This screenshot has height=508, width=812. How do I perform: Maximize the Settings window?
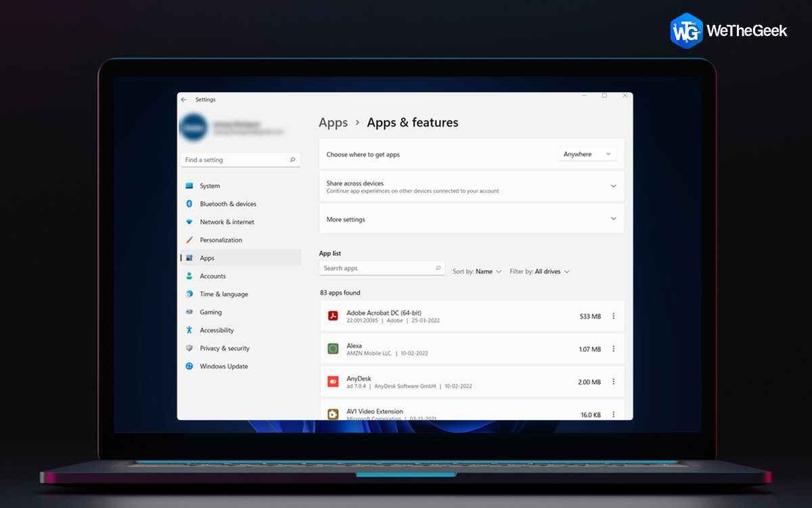tap(604, 96)
